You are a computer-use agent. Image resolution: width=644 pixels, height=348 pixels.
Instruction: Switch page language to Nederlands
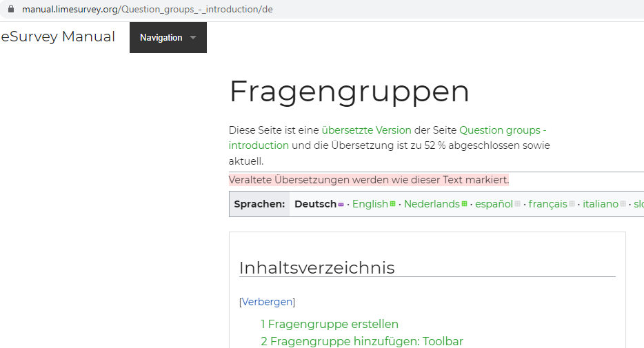point(431,204)
